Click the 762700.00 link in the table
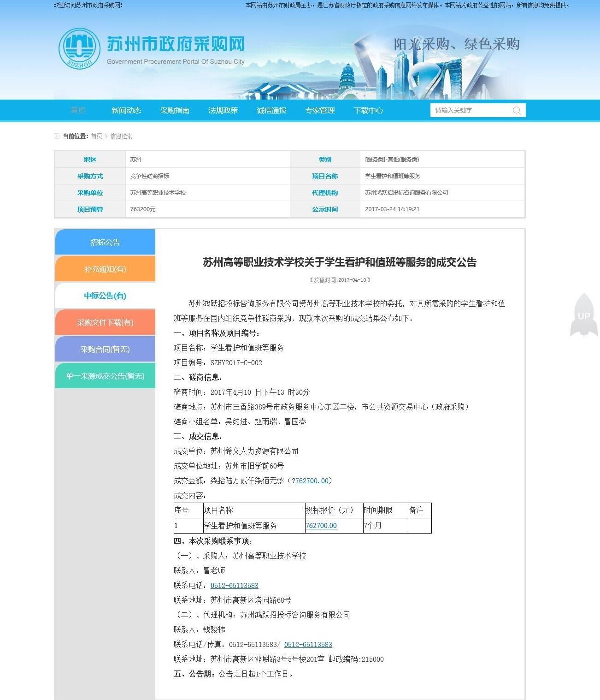 321,525
